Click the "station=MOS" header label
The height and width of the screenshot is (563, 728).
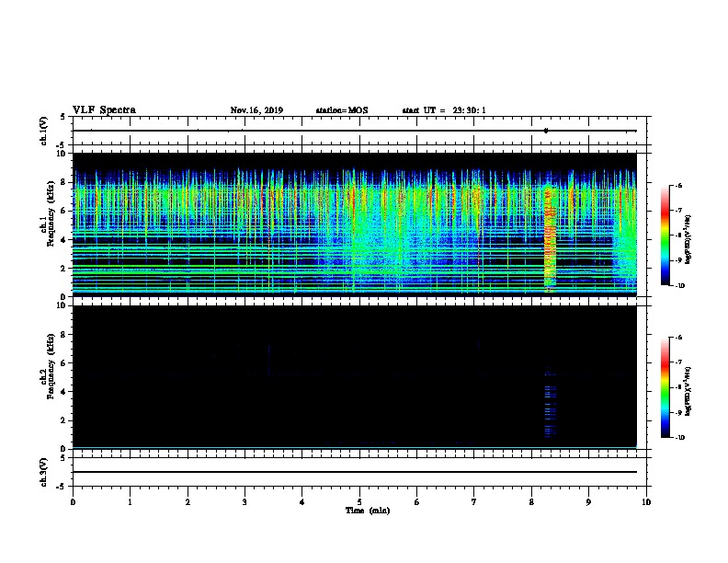click(x=342, y=110)
